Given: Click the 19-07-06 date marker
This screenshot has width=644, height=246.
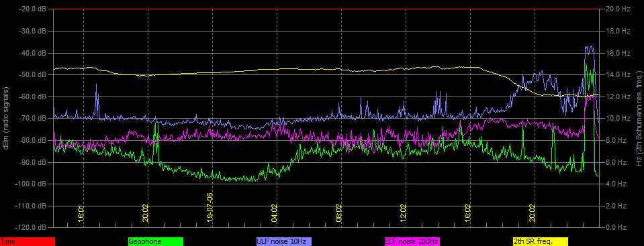Looking at the screenshot, I should point(210,208).
